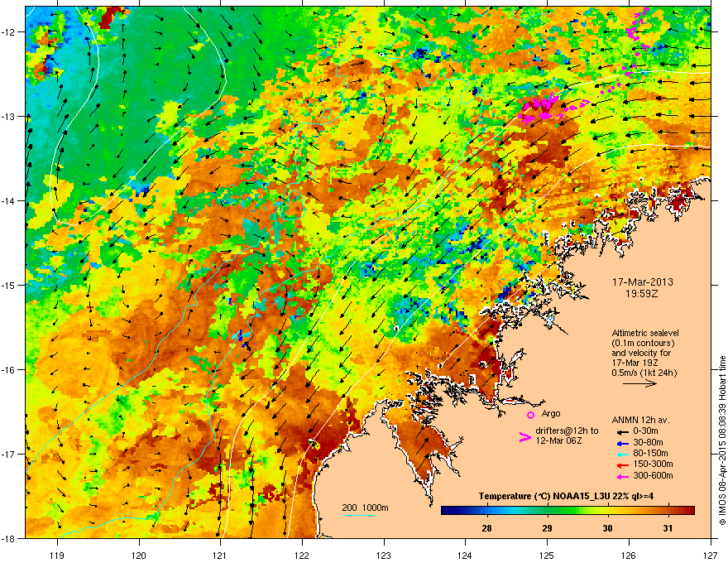The image size is (728, 563).
Task: Click the cyan 80-150m arrow in legend
Action: (622, 454)
